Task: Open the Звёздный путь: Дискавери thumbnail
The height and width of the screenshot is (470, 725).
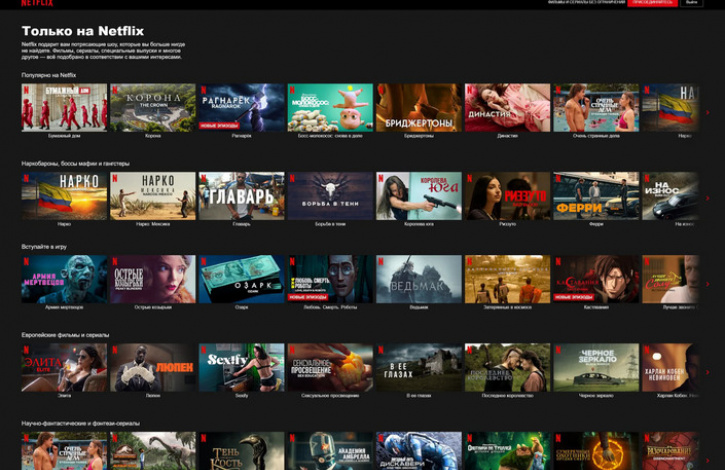Action: pyautogui.click(x=419, y=451)
